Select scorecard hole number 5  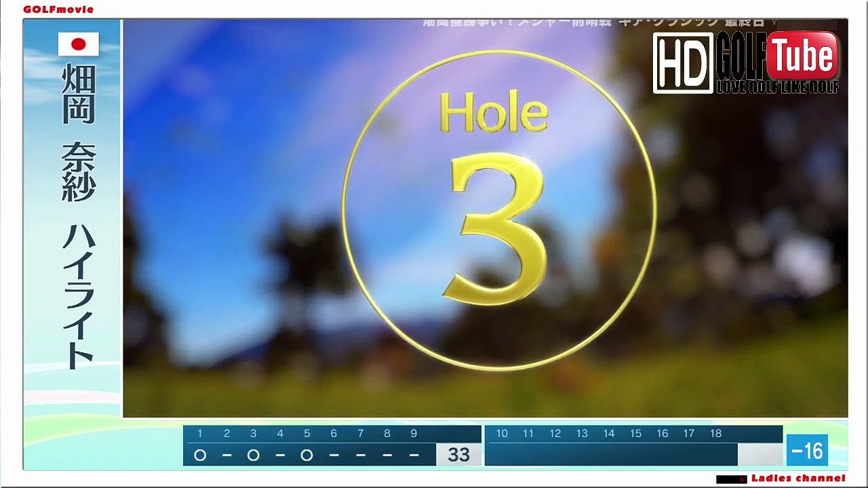(x=307, y=434)
